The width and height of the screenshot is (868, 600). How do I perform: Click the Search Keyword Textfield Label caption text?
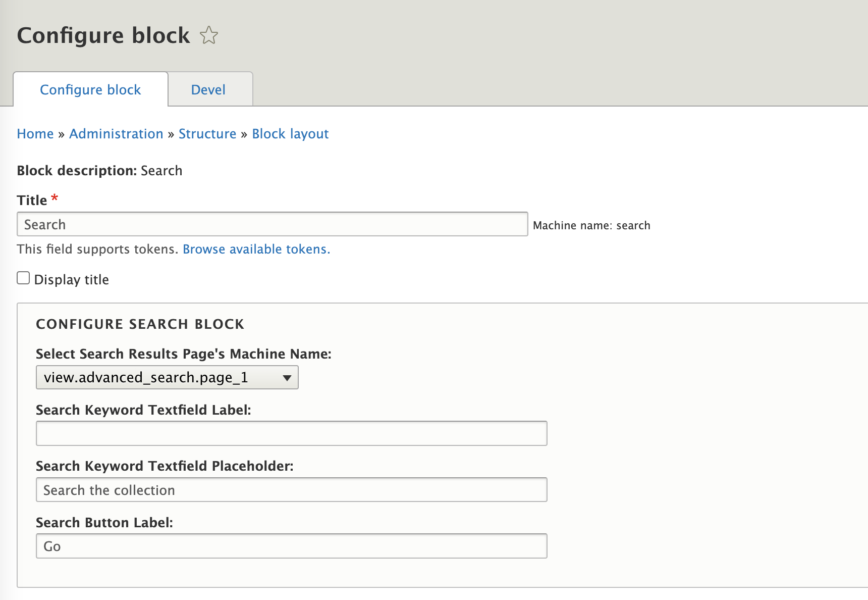click(x=143, y=410)
